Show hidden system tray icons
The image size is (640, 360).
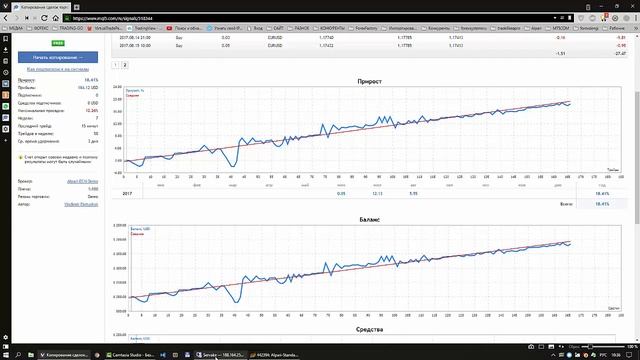553,355
